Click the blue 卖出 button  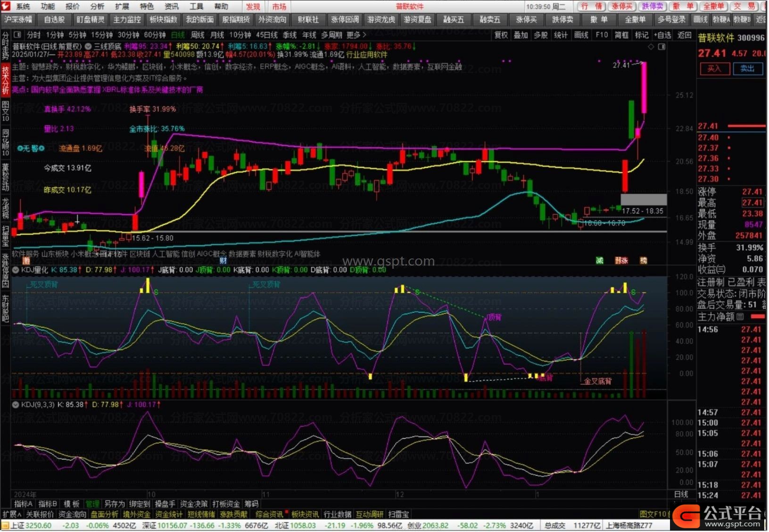747,68
